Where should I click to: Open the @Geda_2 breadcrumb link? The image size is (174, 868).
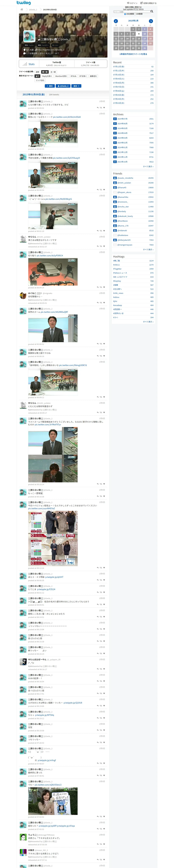(33, 9)
